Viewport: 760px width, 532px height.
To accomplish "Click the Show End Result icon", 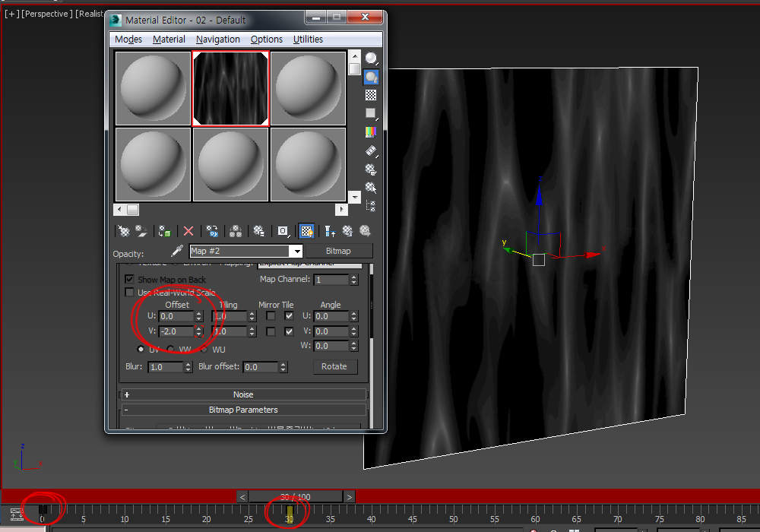I will 330,231.
